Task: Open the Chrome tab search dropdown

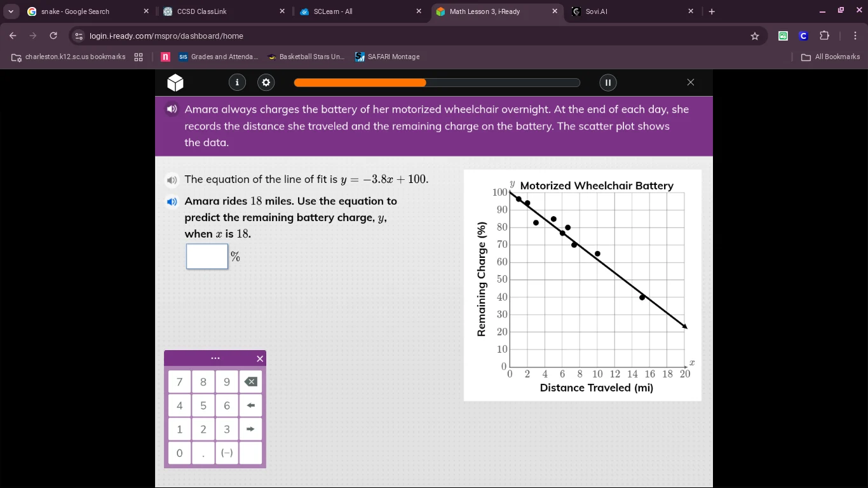Action: (11, 11)
